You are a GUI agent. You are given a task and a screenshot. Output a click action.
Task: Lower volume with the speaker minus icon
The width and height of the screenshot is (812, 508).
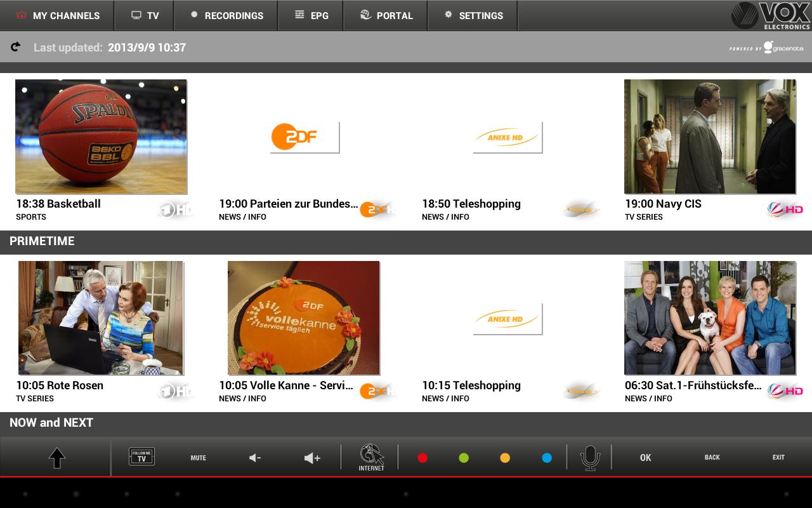255,458
